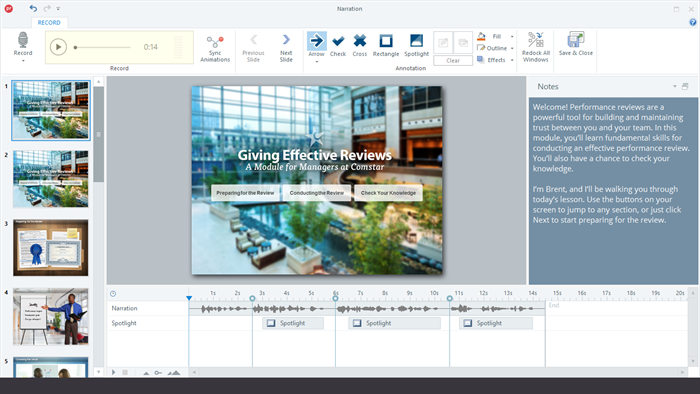The width and height of the screenshot is (700, 394).
Task: Open the Fill color dropdown
Action: pos(512,37)
